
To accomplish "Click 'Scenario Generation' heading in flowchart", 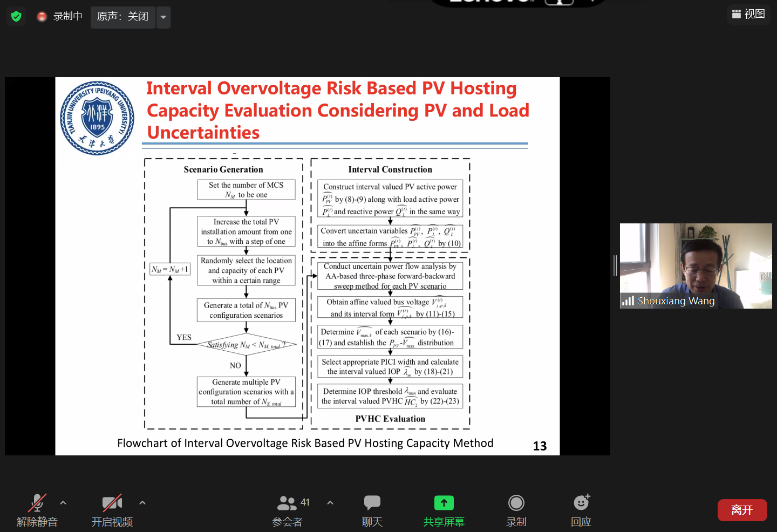I will [x=223, y=169].
